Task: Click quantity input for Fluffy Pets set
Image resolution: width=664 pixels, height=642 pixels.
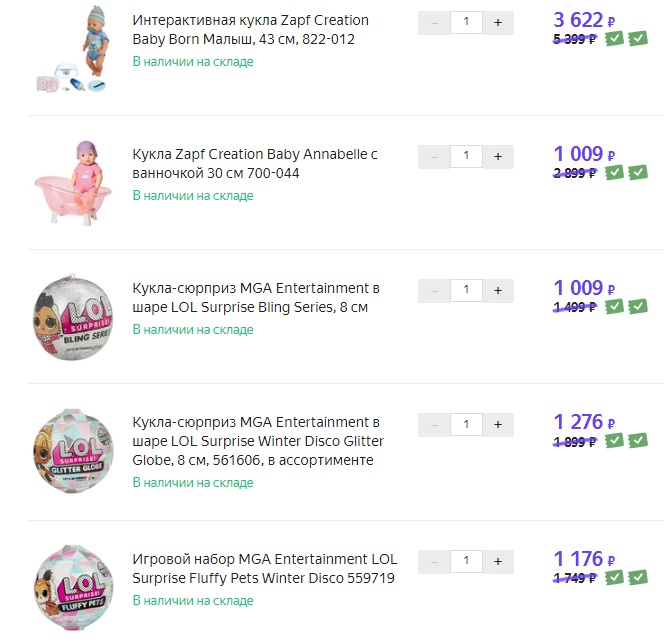Action: [x=466, y=560]
